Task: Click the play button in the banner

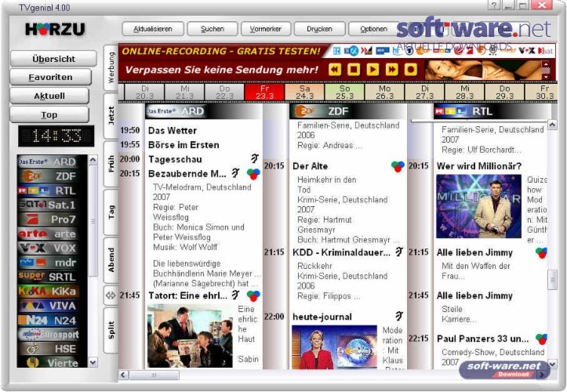Action: [373, 69]
